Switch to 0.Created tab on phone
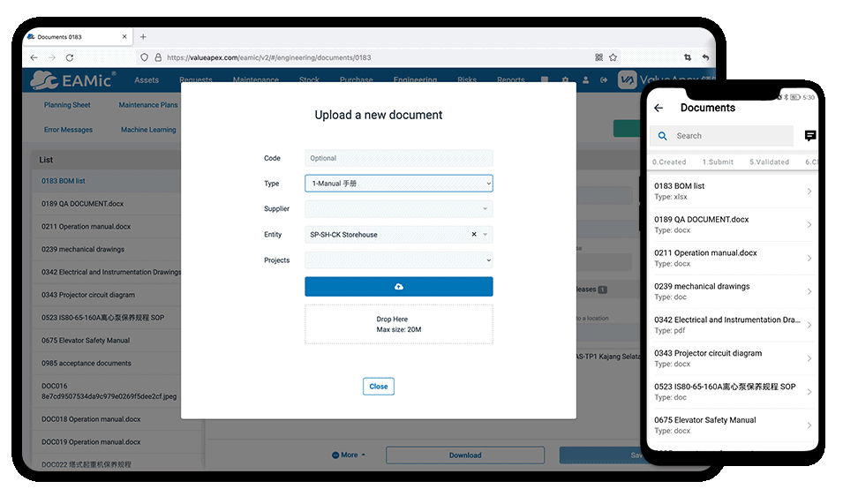 point(669,162)
